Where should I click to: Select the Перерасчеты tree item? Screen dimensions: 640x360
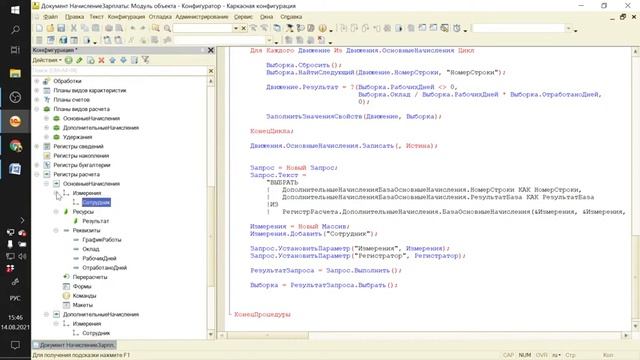pyautogui.click(x=90, y=277)
